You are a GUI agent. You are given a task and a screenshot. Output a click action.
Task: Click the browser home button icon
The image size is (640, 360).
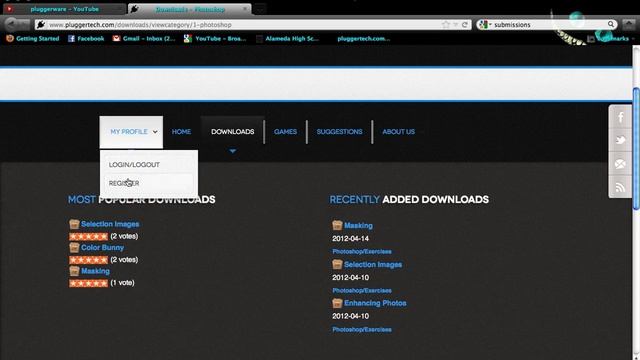(x=629, y=24)
